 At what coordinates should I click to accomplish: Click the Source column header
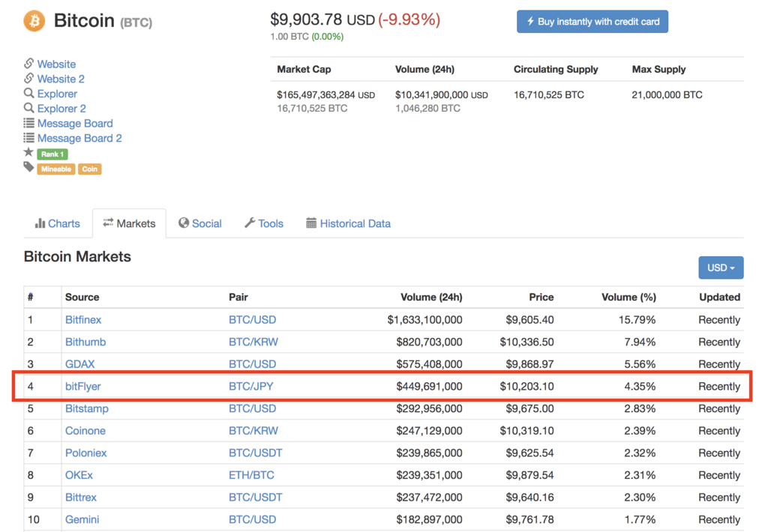tap(82, 297)
